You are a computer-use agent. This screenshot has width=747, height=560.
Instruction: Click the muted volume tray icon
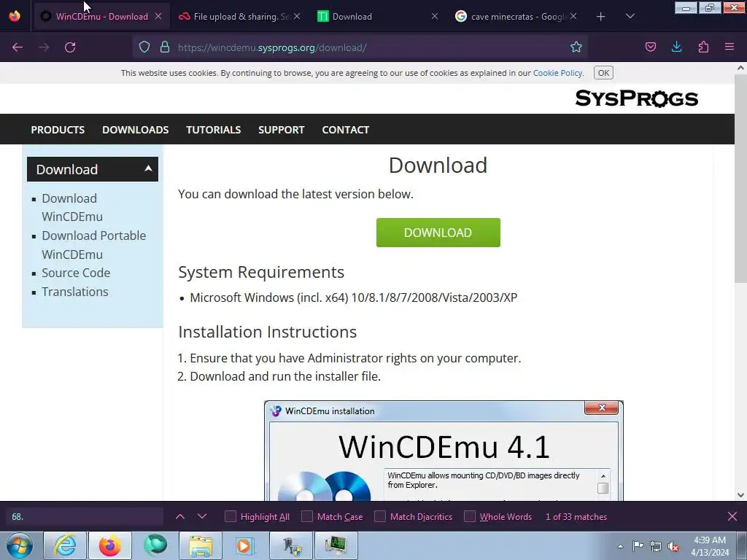[673, 546]
